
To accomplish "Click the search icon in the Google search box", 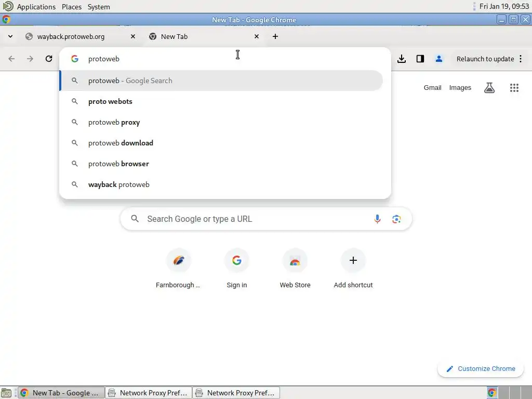I will pyautogui.click(x=135, y=219).
